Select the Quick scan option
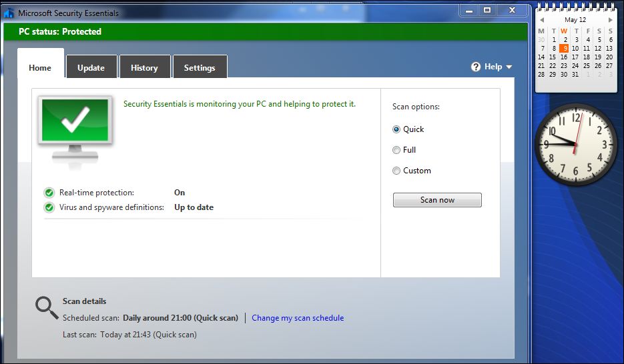 click(x=396, y=129)
